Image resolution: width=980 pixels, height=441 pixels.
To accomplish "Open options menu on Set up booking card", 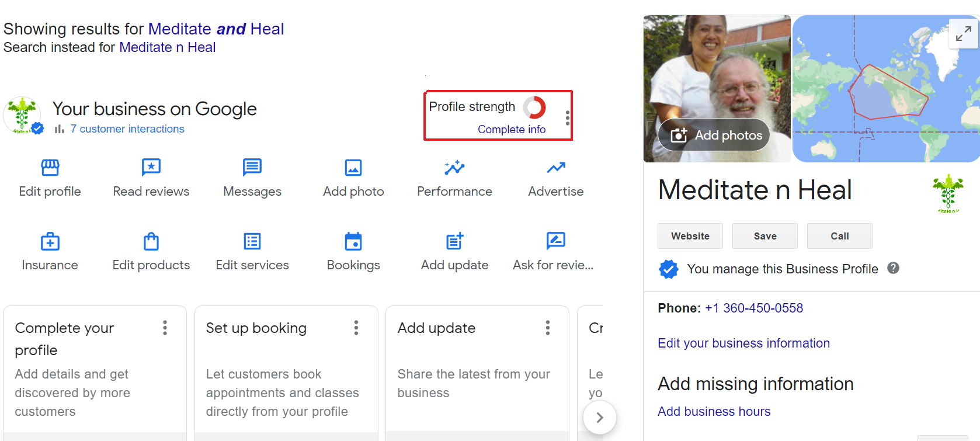I will (356, 328).
